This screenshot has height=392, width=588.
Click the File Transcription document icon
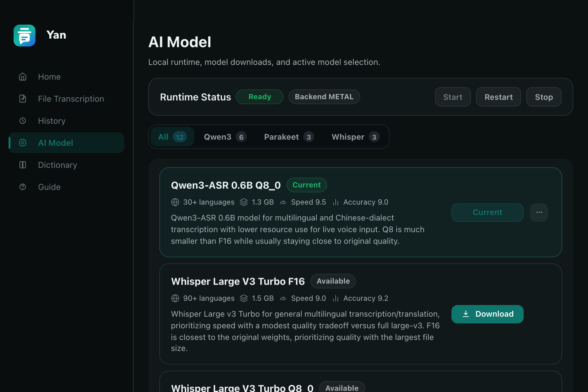23,99
